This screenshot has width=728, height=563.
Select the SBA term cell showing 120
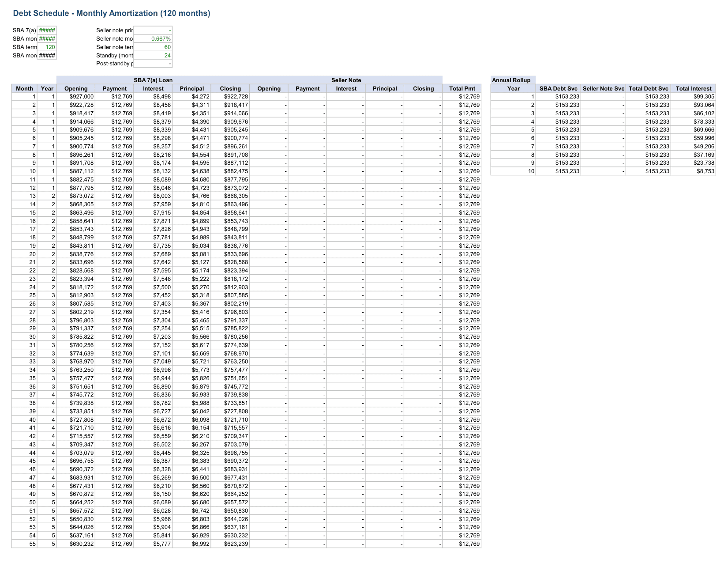click(x=47, y=47)
